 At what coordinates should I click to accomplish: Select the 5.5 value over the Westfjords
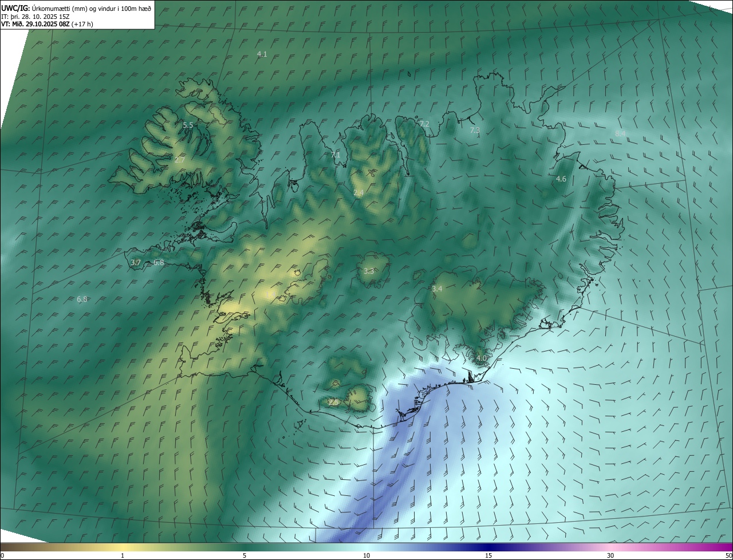click(188, 125)
